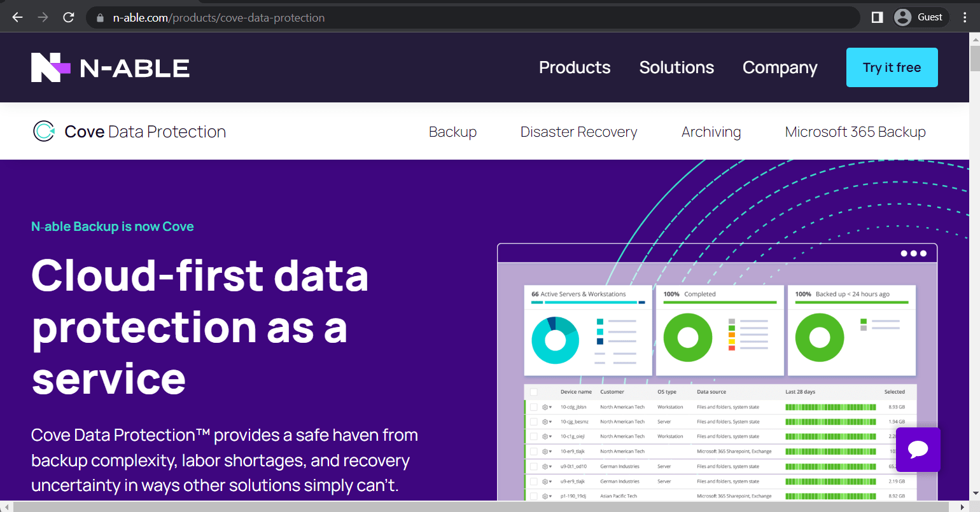980x512 pixels.
Task: Click the Cove Data Protection logo icon
Action: click(44, 131)
